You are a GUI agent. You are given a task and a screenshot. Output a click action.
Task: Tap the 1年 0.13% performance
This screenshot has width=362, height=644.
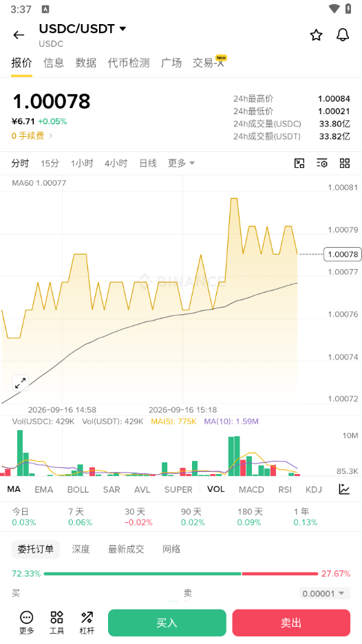pos(306,517)
